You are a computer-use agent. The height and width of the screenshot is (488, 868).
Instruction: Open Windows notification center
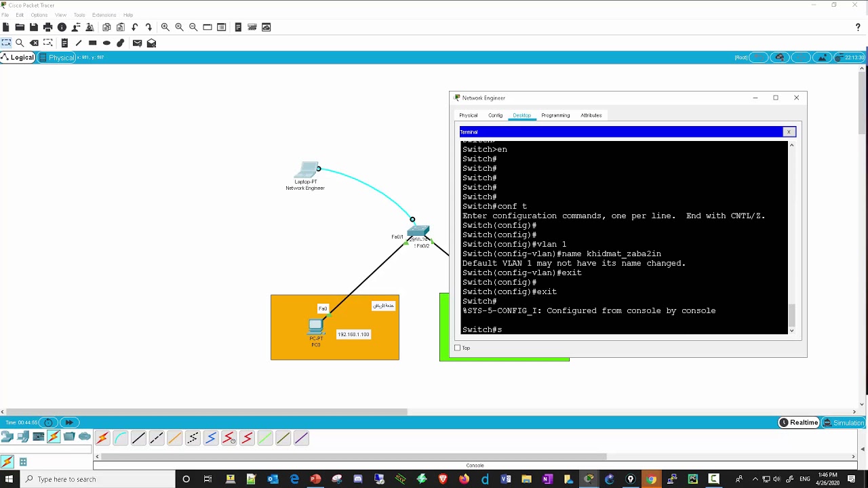pos(852,479)
